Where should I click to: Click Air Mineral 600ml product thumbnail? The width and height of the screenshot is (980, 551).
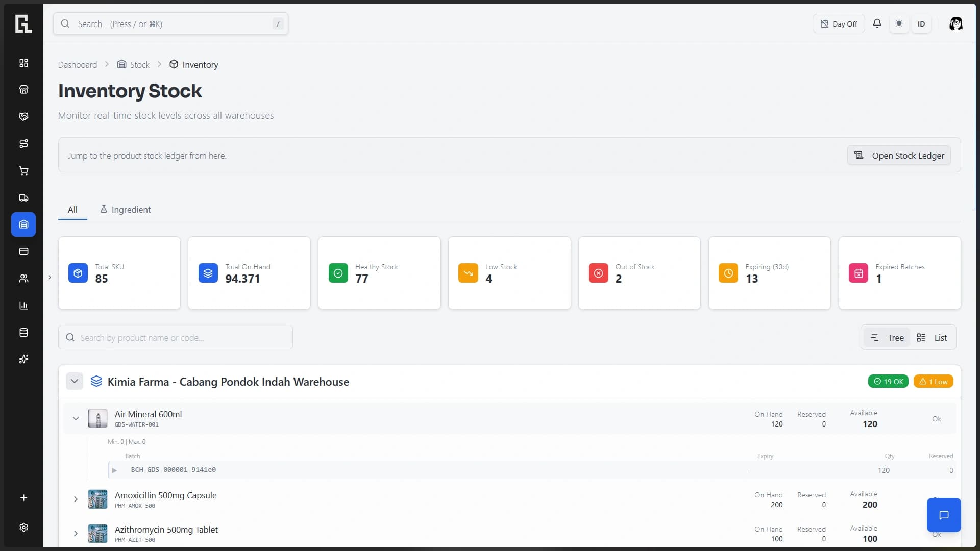pyautogui.click(x=97, y=418)
